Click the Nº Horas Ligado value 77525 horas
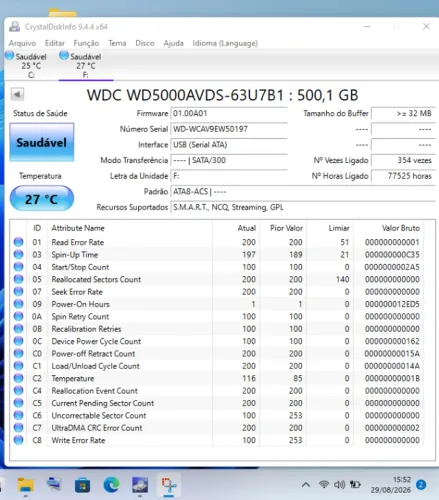439x500 pixels. 403,176
